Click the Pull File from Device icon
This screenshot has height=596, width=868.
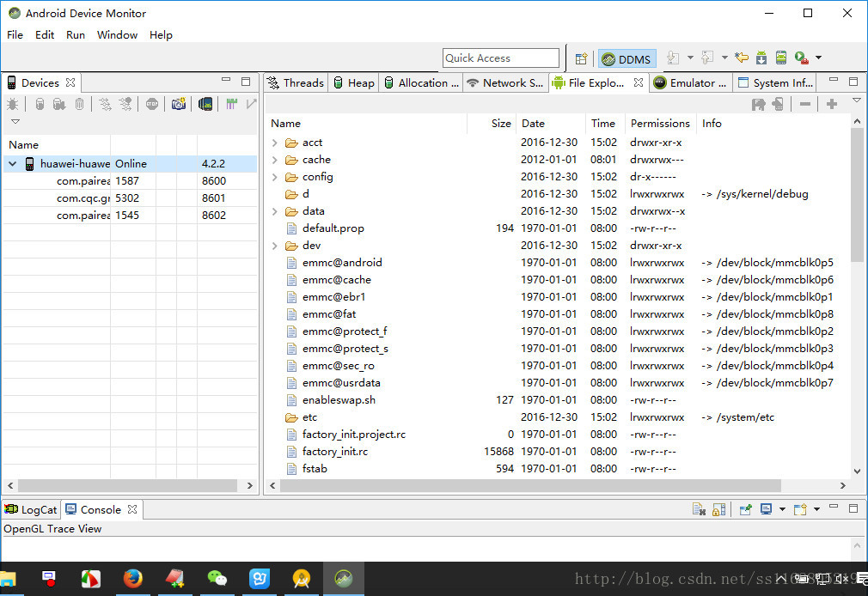coord(758,104)
